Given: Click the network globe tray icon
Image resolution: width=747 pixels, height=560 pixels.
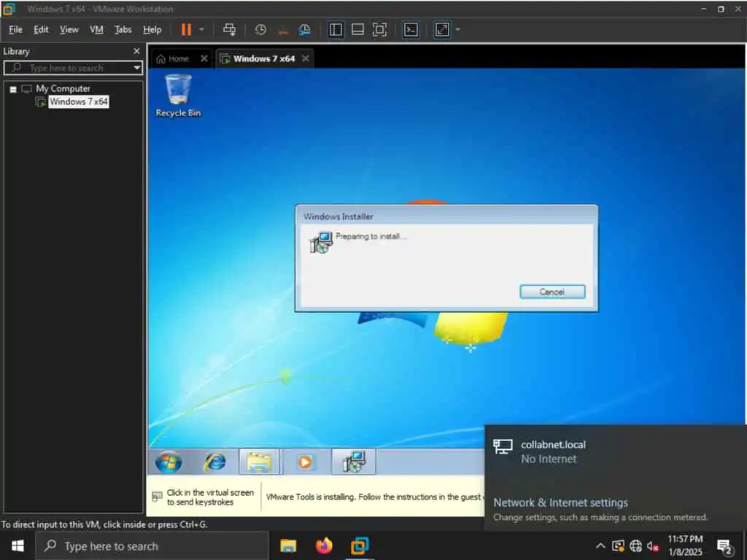Looking at the screenshot, I should (635, 545).
